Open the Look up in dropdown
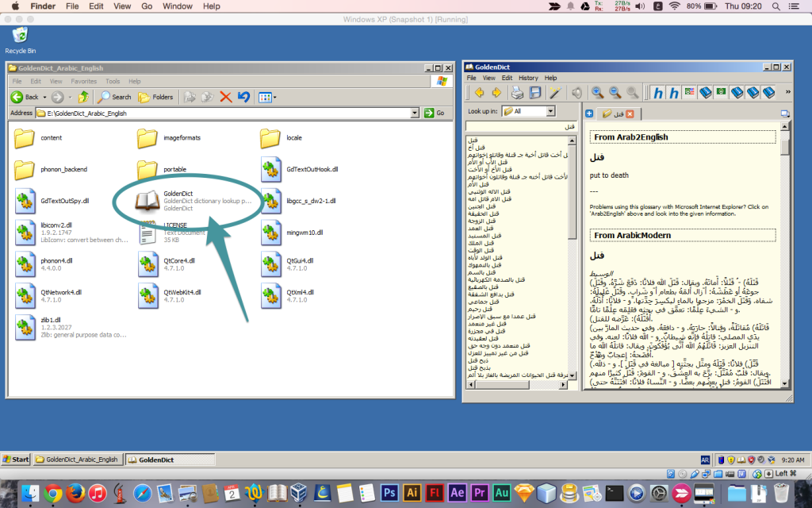The image size is (812, 508). click(550, 111)
